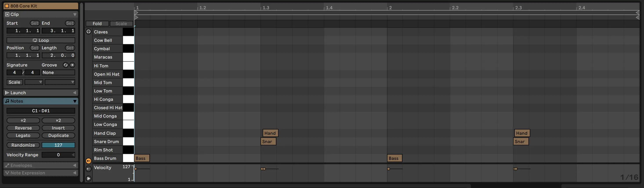
Task: Click the triangle icon below the lane selectors
Action: (x=89, y=179)
